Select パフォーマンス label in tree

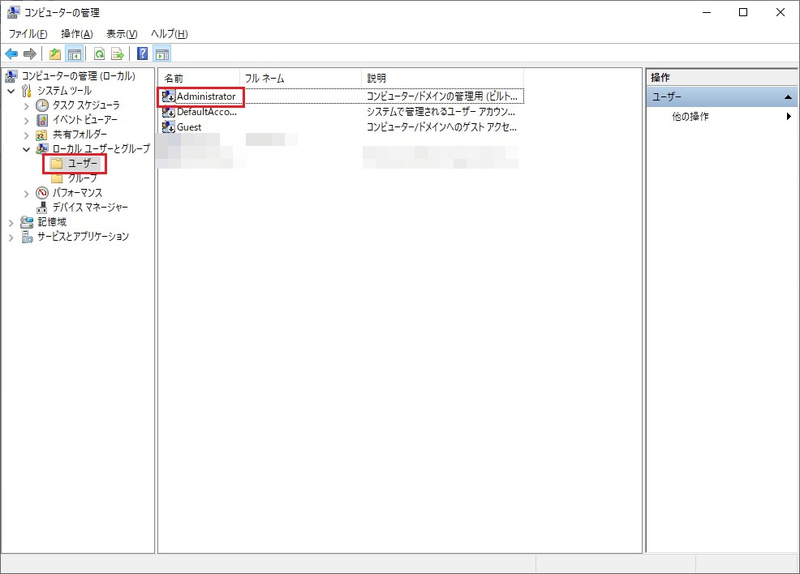77,193
